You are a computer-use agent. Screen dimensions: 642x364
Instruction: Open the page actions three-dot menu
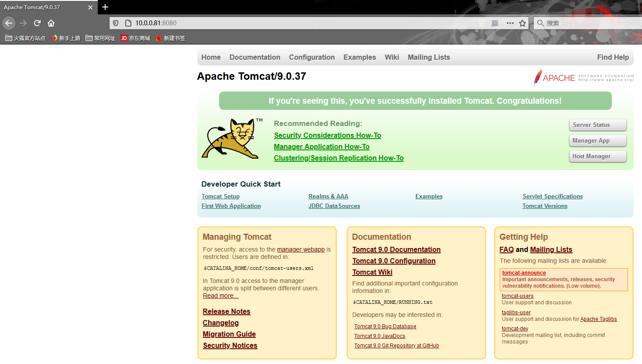[x=510, y=23]
